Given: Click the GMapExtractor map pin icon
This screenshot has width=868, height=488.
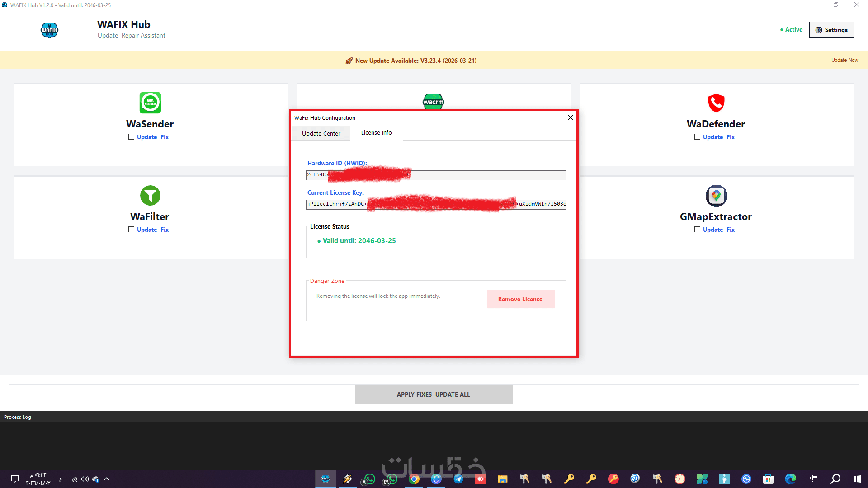Looking at the screenshot, I should pyautogui.click(x=716, y=196).
